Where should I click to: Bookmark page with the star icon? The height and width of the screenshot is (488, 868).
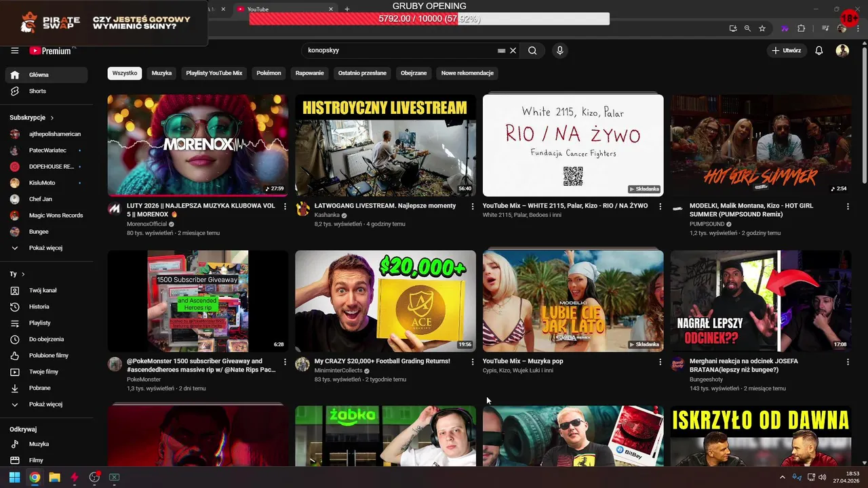click(762, 28)
